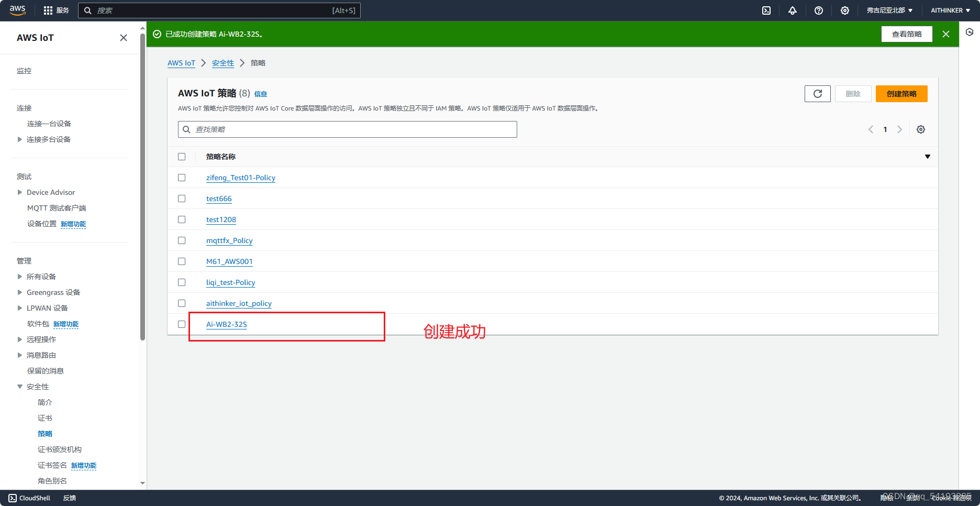Screen dimensions: 980x506
Task: Expand LPWAN 设备 section
Action: (x=20, y=308)
